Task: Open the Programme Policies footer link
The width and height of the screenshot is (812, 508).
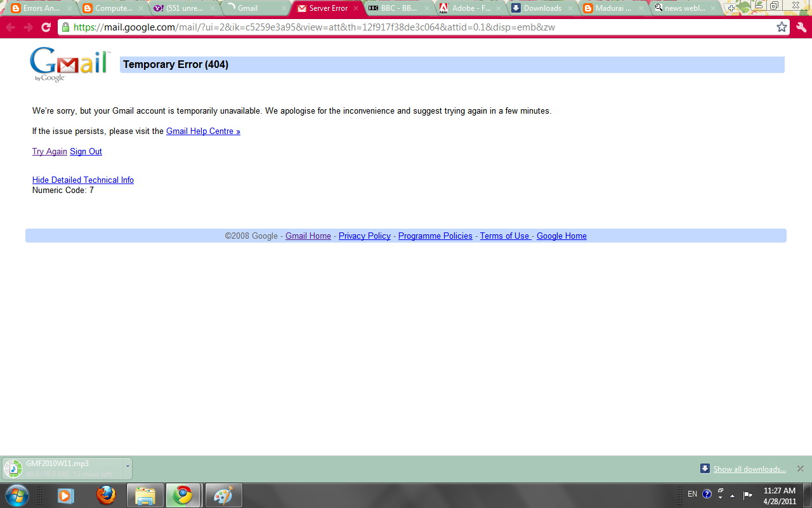Action: click(x=435, y=236)
